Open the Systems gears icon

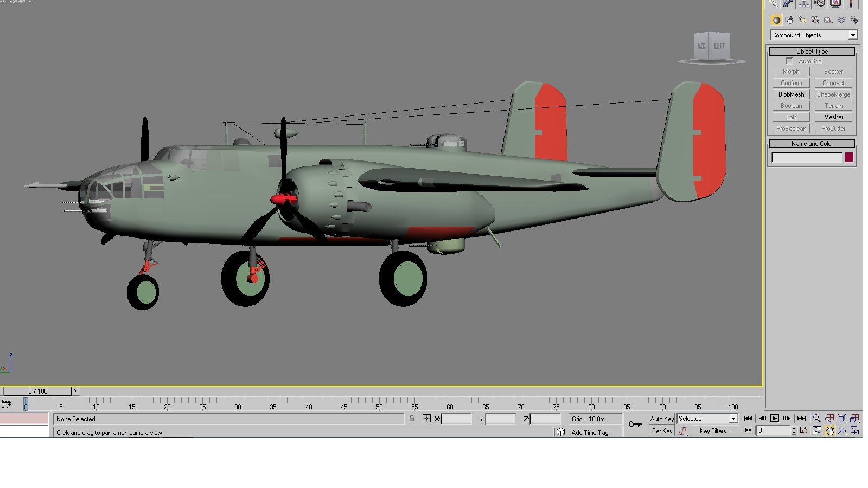tap(854, 20)
